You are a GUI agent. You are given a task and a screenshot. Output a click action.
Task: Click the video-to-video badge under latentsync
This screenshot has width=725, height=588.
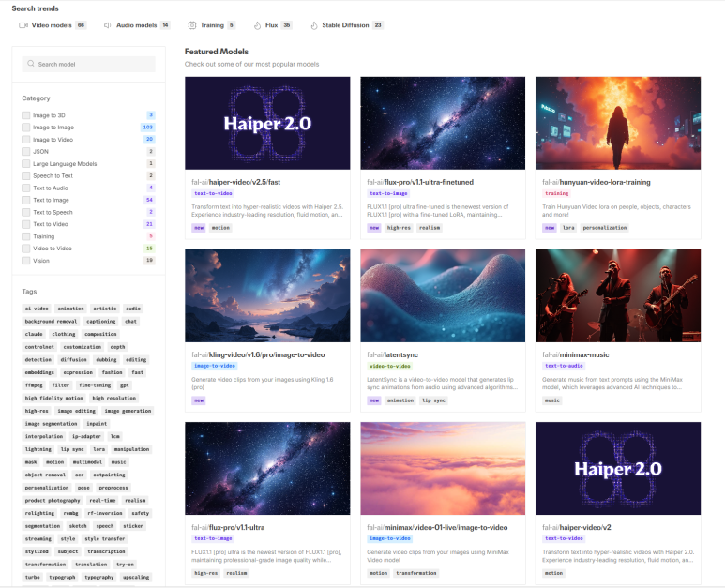pos(390,366)
